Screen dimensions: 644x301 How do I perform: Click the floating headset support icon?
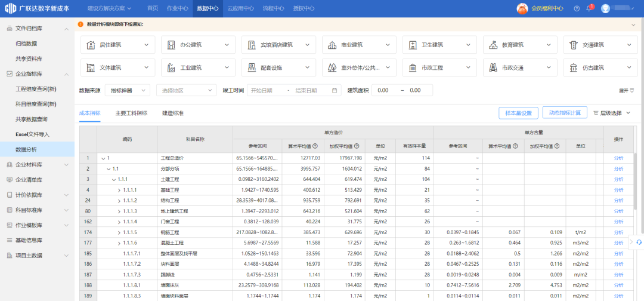[639, 242]
